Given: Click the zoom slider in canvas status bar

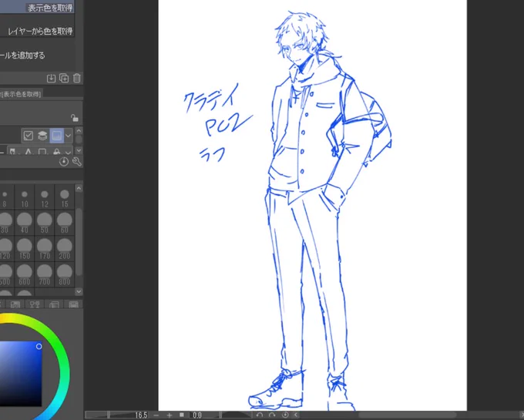Looking at the screenshot, I should (x=109, y=415).
